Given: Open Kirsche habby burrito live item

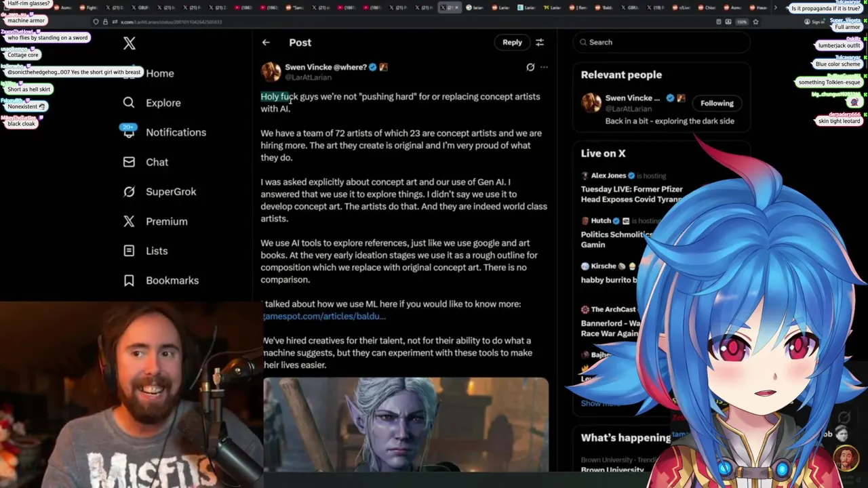Looking at the screenshot, I should pyautogui.click(x=610, y=272).
